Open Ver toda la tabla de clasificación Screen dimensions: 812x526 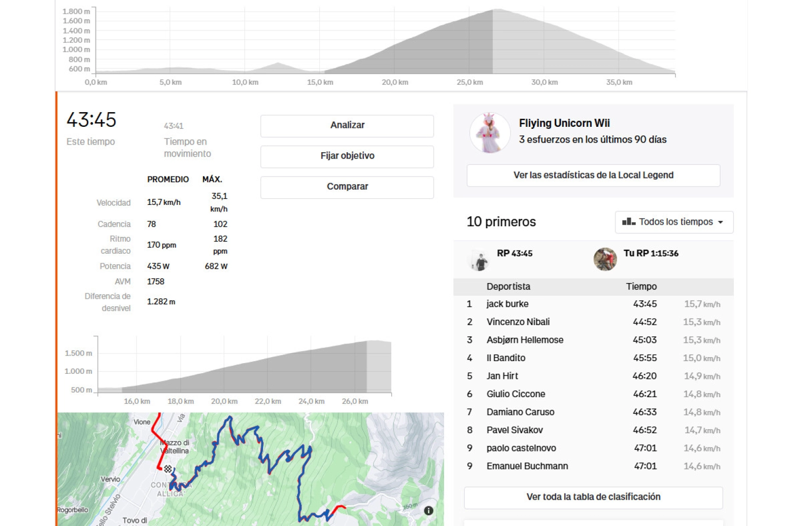(593, 497)
